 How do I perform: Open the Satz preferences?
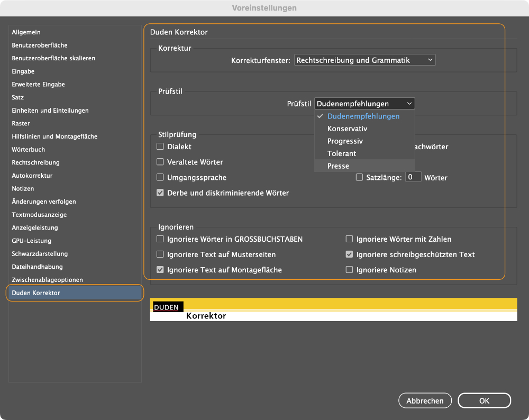tap(17, 97)
